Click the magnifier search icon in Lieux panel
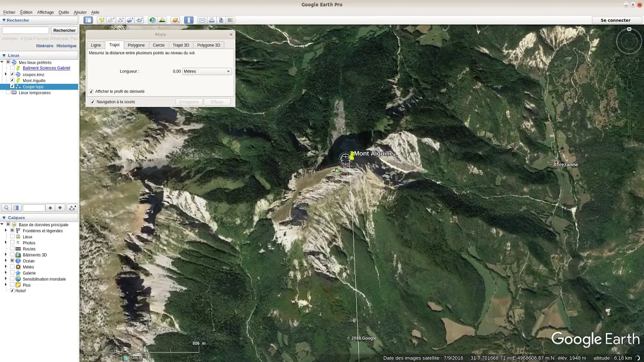The height and width of the screenshot is (362, 644). tap(7, 208)
